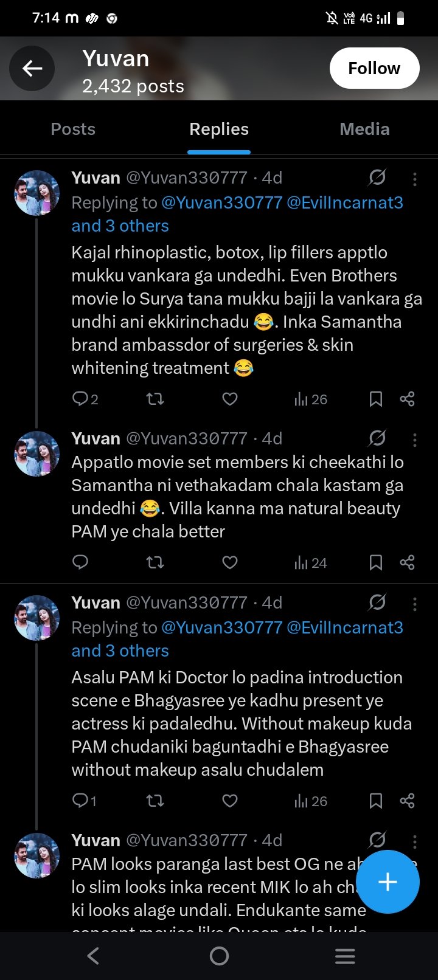Open Grok icon on Asalu PAM reply
438x980 pixels.
[x=377, y=602]
